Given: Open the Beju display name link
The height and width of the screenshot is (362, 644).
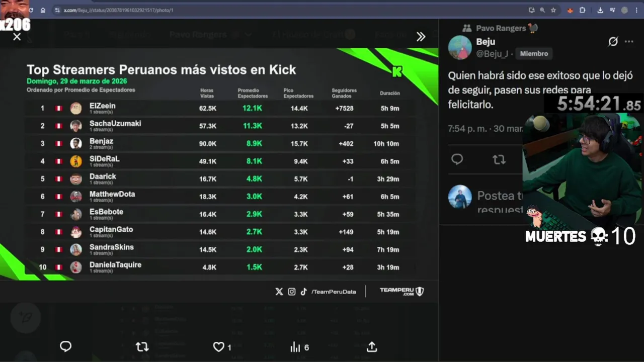Looking at the screenshot, I should click(486, 42).
